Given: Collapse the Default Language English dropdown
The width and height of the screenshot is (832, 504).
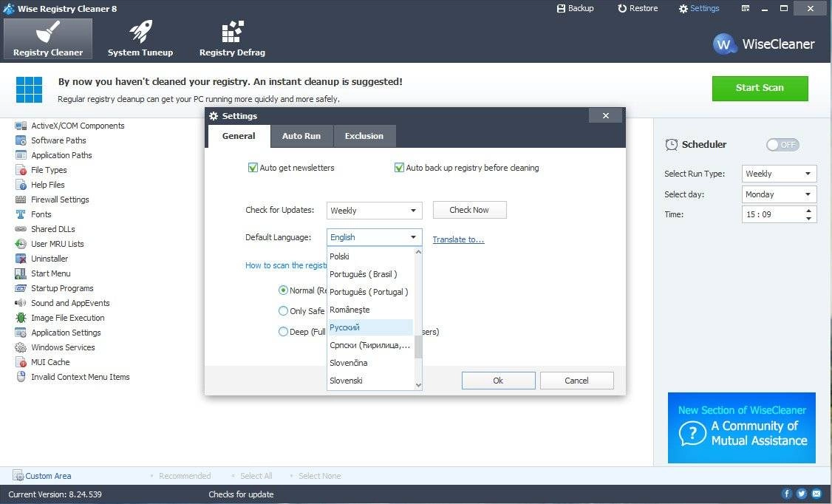Looking at the screenshot, I should 374,237.
